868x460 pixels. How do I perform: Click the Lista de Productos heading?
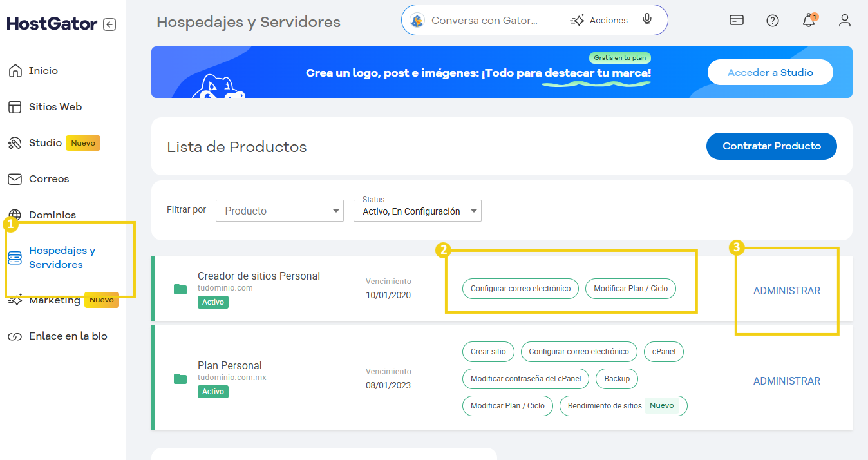[x=237, y=147]
